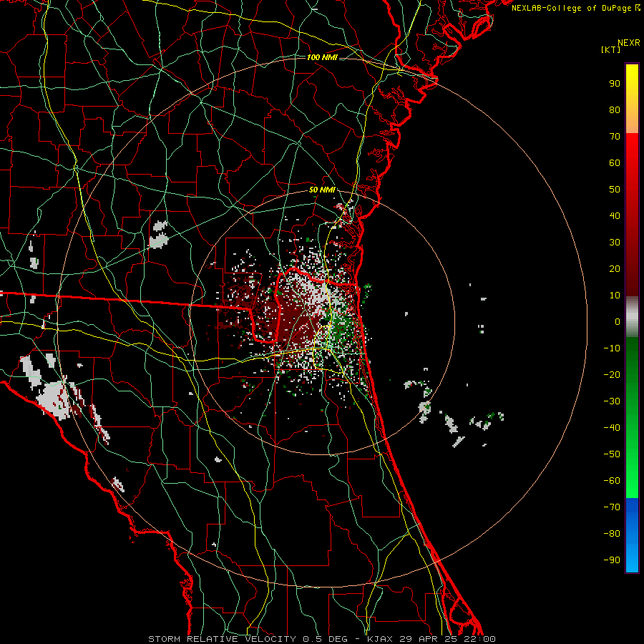
Task: Click the 50 value on color scale
Action: click(615, 190)
